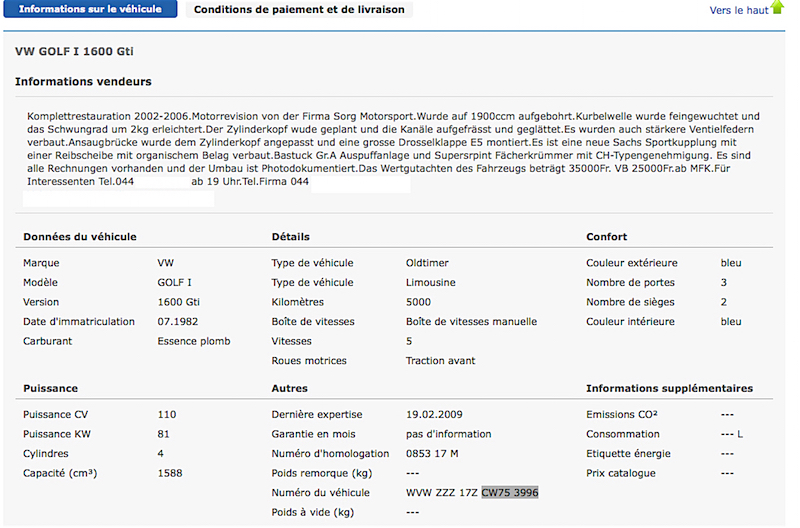Click the Détails section heading
The image size is (800, 528).
coord(290,237)
